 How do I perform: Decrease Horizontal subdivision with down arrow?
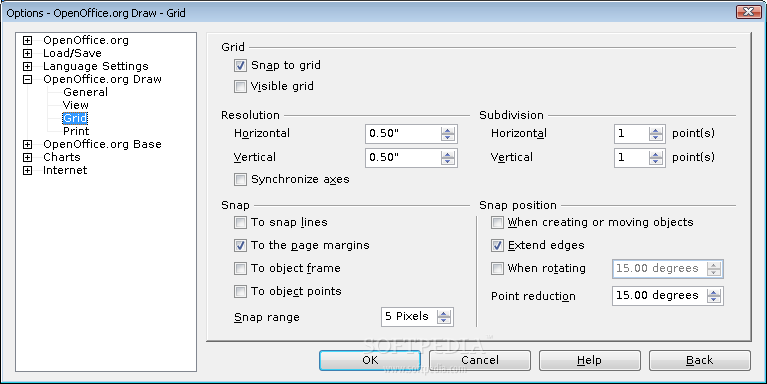pos(655,137)
